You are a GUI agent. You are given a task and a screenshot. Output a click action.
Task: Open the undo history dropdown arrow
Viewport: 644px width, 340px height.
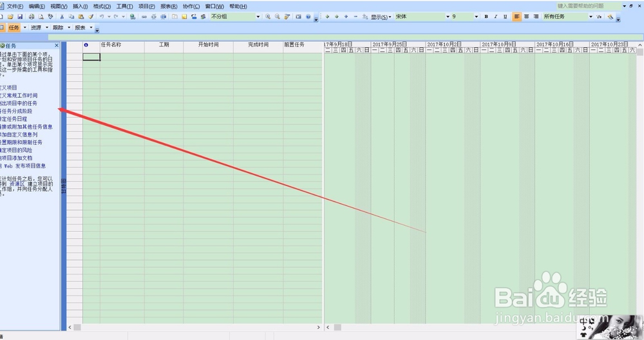click(x=109, y=17)
